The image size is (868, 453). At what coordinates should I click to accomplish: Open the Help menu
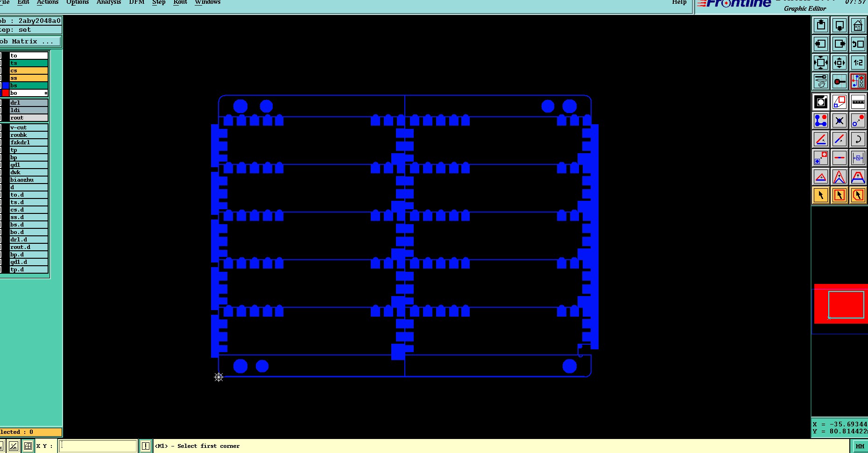pos(679,2)
